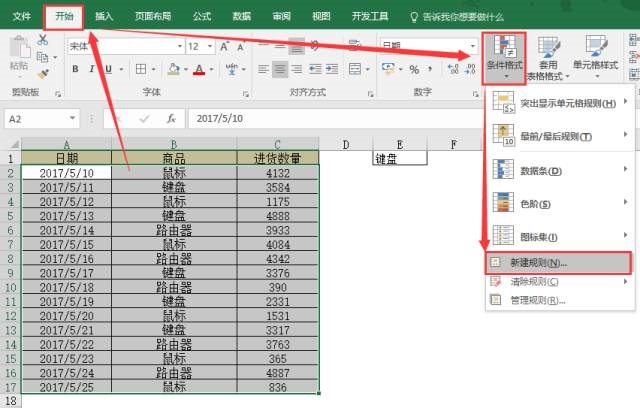Select cell E1 containing 键盘

398,158
